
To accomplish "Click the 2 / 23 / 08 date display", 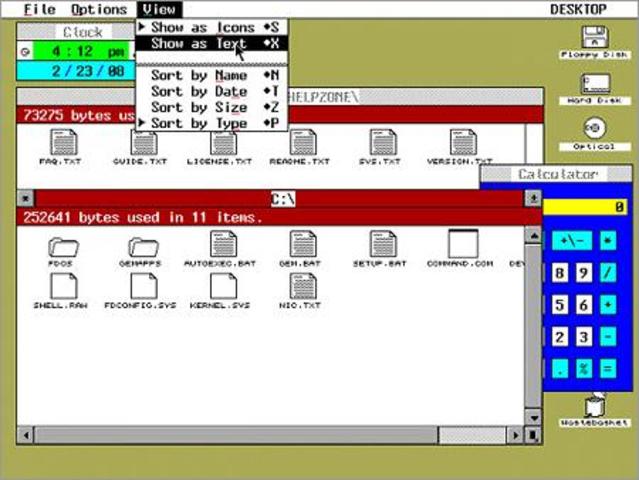I will tap(77, 71).
